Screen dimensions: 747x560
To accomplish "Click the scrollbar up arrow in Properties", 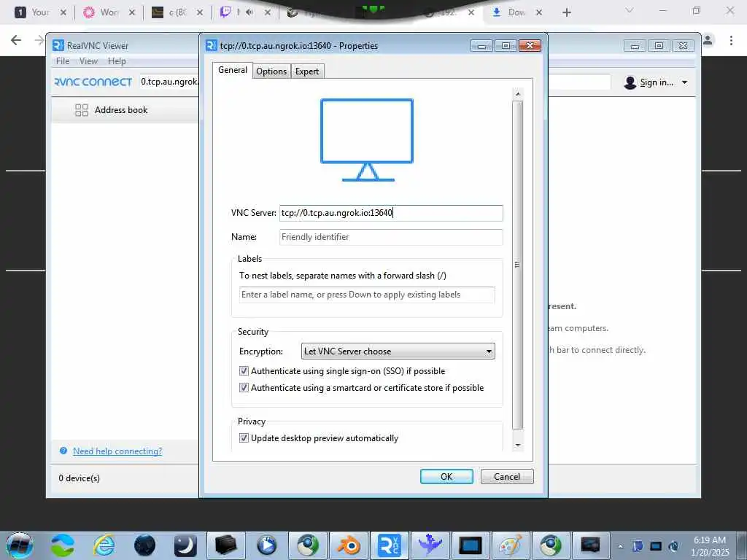I will (x=518, y=94).
